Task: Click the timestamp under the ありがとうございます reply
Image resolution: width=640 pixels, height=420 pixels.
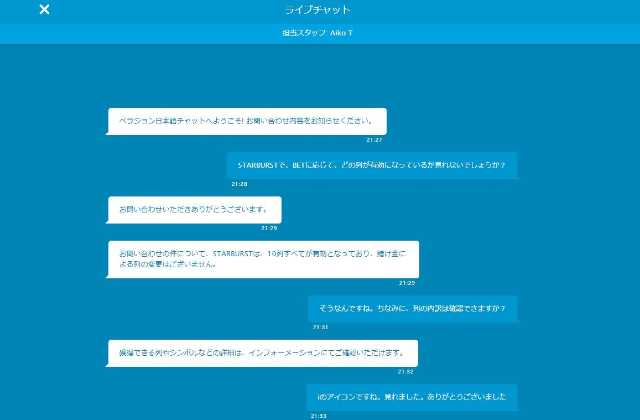Action: click(269, 228)
